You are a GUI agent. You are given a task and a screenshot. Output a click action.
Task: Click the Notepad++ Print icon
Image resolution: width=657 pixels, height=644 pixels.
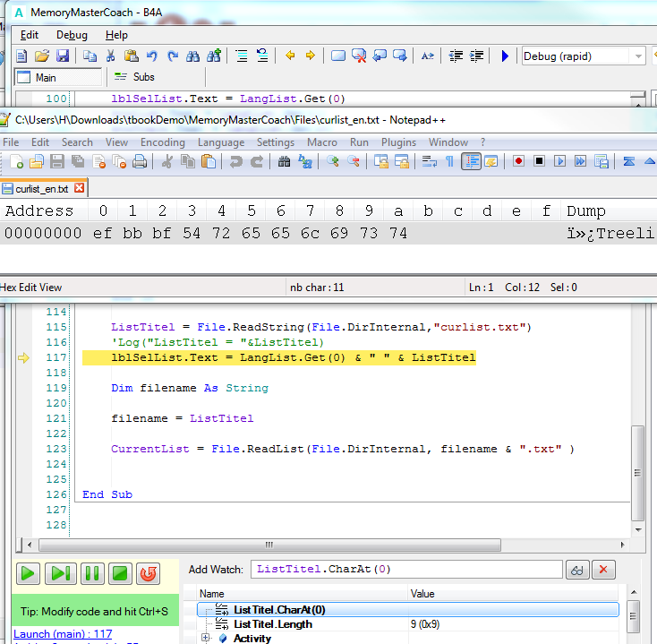[140, 161]
